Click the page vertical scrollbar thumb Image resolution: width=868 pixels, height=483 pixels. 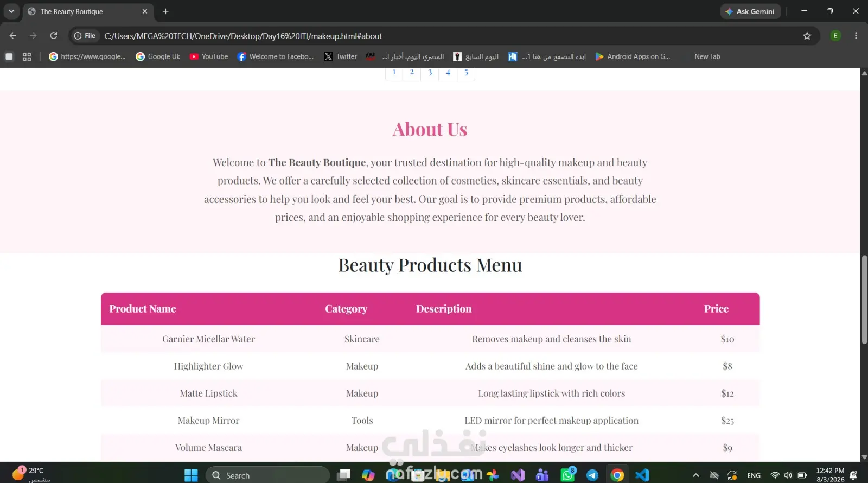click(x=864, y=300)
